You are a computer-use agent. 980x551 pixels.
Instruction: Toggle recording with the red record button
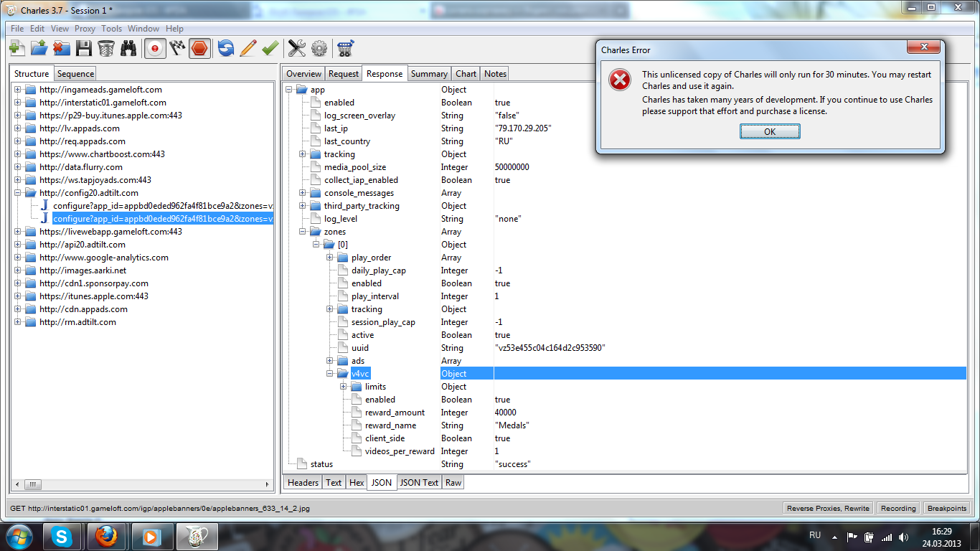(x=155, y=48)
